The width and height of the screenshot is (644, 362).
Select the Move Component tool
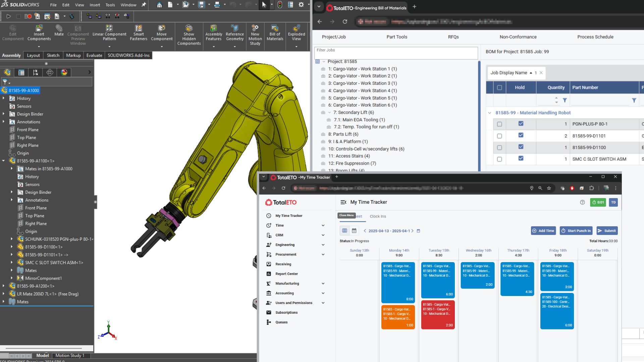pyautogui.click(x=162, y=33)
